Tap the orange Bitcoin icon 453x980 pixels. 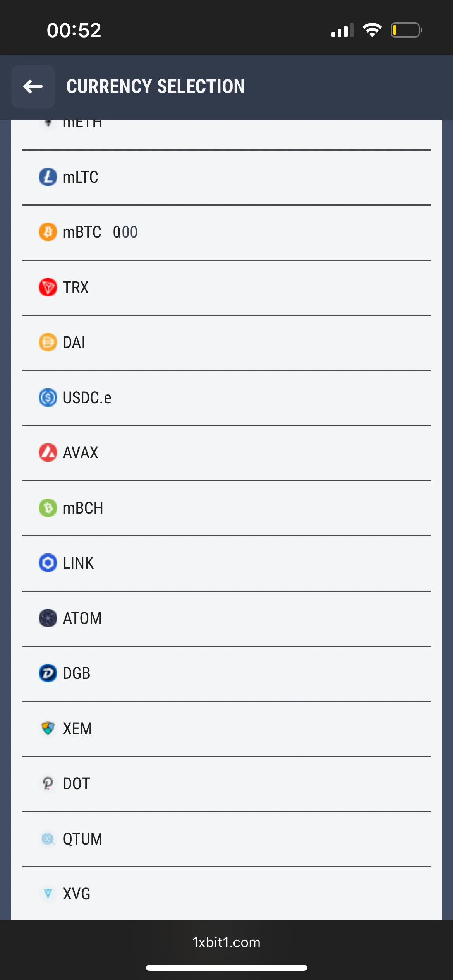tap(48, 232)
